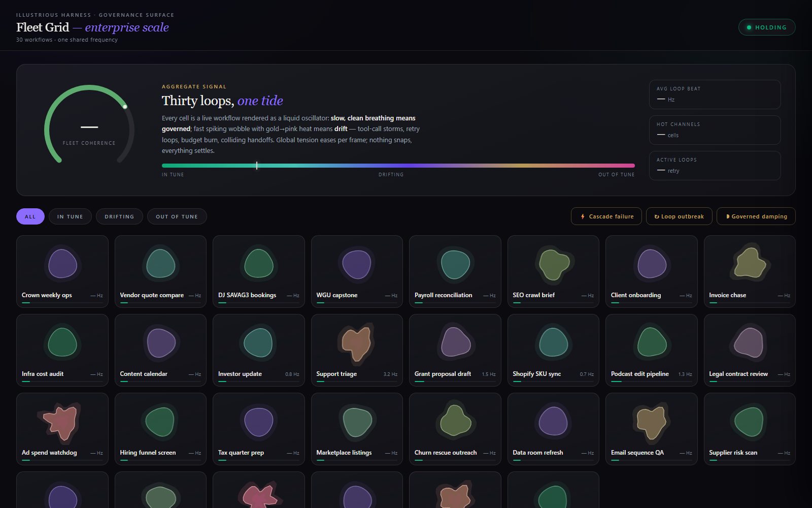
Task: Show all workflows with the ALL filter
Action: 30,216
